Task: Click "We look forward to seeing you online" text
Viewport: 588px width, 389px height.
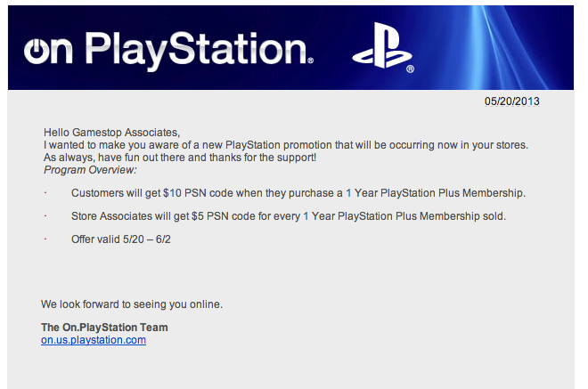Action: point(132,304)
